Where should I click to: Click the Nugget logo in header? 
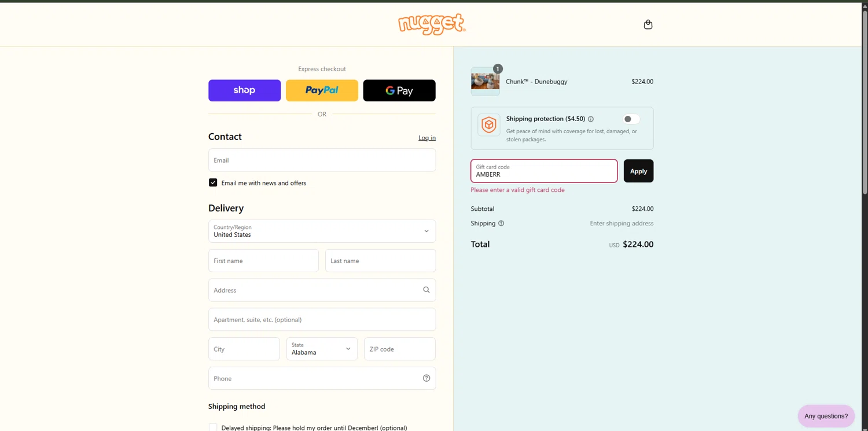tap(432, 24)
